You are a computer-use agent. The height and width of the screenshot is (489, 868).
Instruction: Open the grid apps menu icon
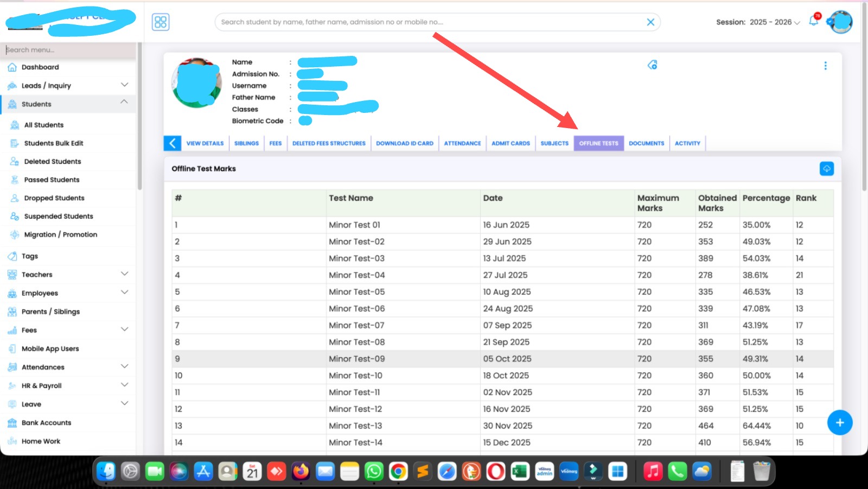161,22
